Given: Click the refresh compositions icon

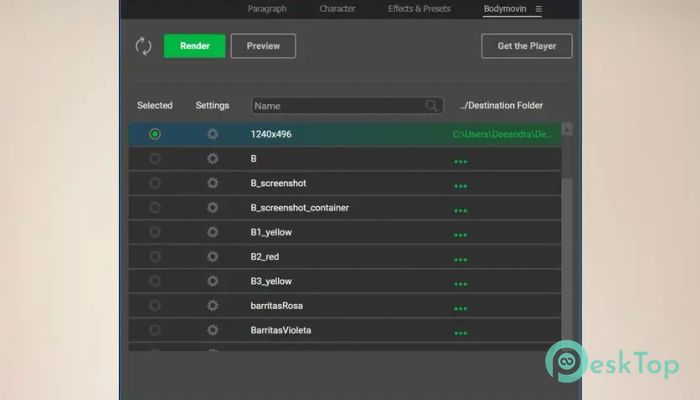Looking at the screenshot, I should coord(143,46).
